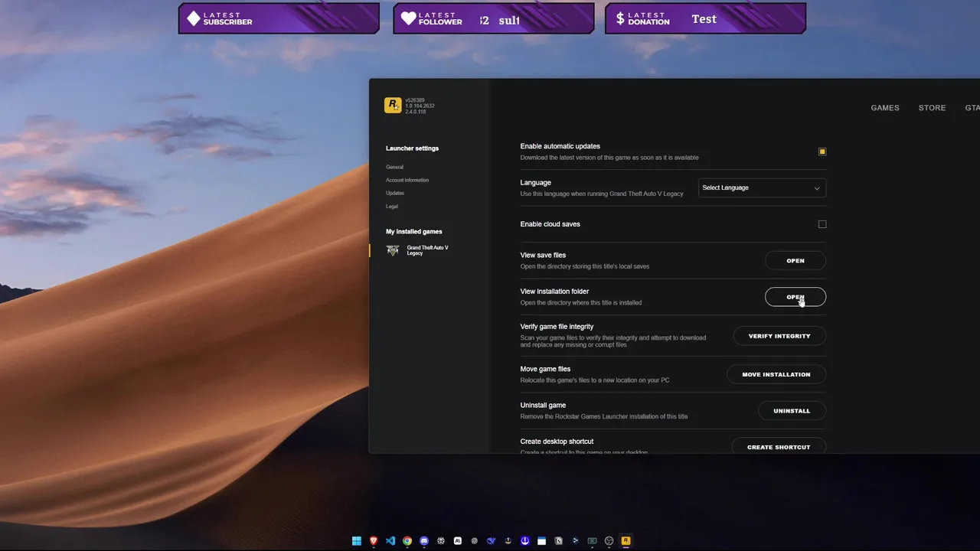Screen dimensions: 980x551
Task: Open Notion from the taskbar
Action: (558, 541)
